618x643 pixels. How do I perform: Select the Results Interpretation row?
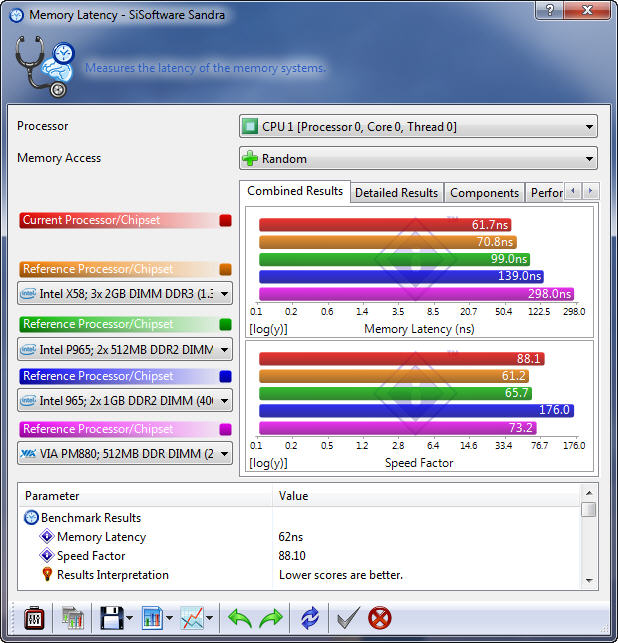[300, 575]
